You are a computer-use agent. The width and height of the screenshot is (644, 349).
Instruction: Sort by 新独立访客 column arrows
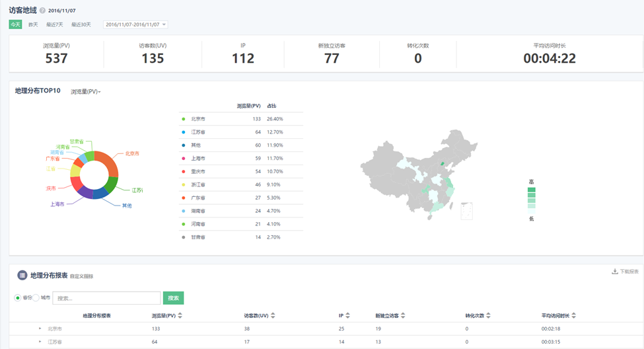coord(402,316)
